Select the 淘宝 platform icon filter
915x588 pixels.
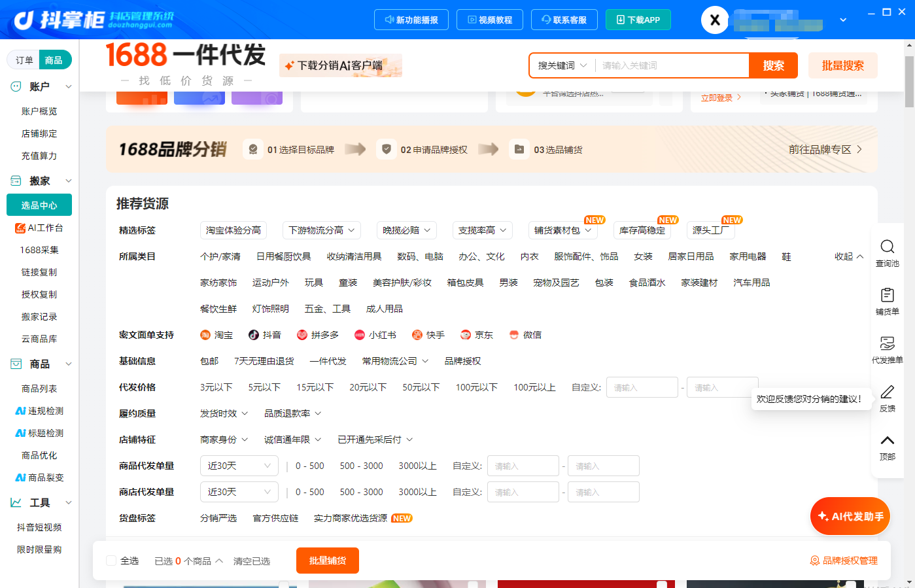pyautogui.click(x=205, y=335)
